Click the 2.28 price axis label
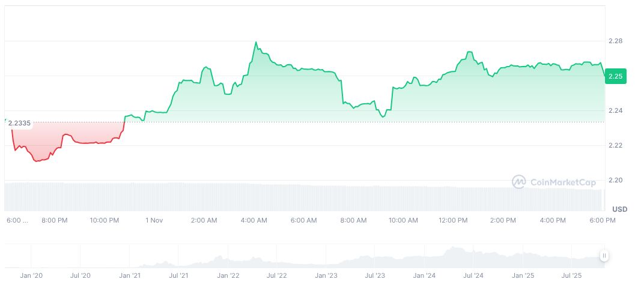The height and width of the screenshot is (282, 644). coord(615,41)
